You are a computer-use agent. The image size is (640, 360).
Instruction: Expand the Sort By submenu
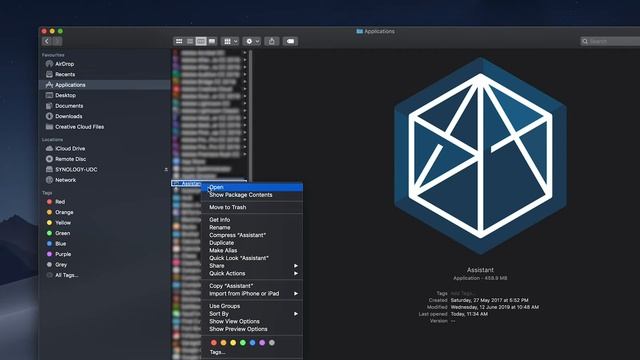point(252,314)
